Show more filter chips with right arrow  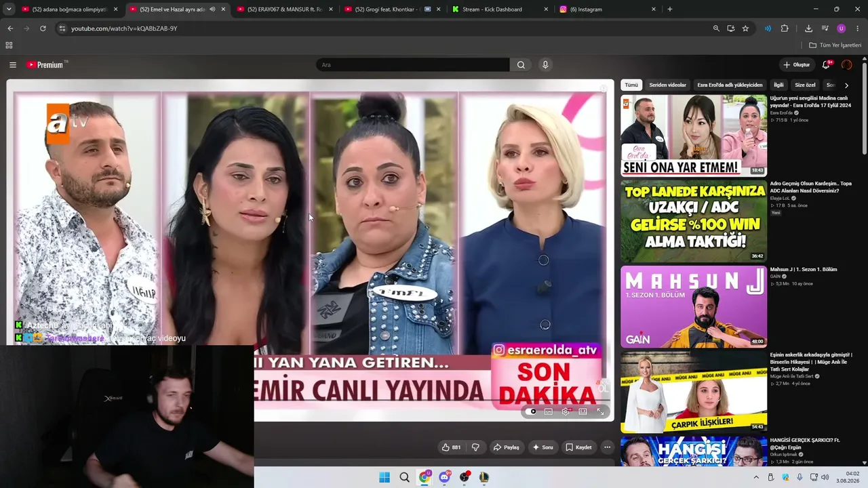pyautogui.click(x=846, y=85)
